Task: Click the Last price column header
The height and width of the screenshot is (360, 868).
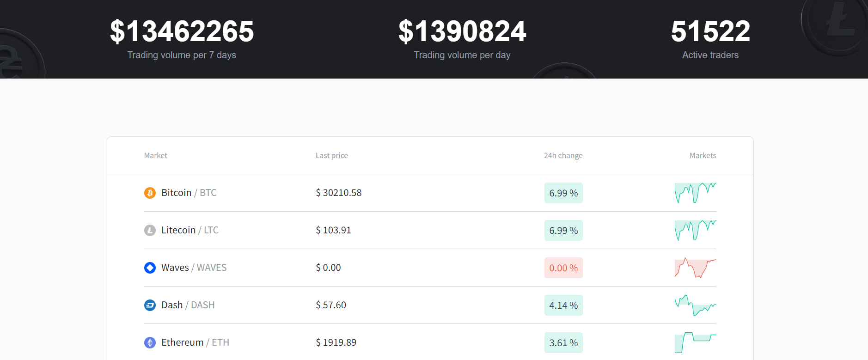Action: point(331,156)
